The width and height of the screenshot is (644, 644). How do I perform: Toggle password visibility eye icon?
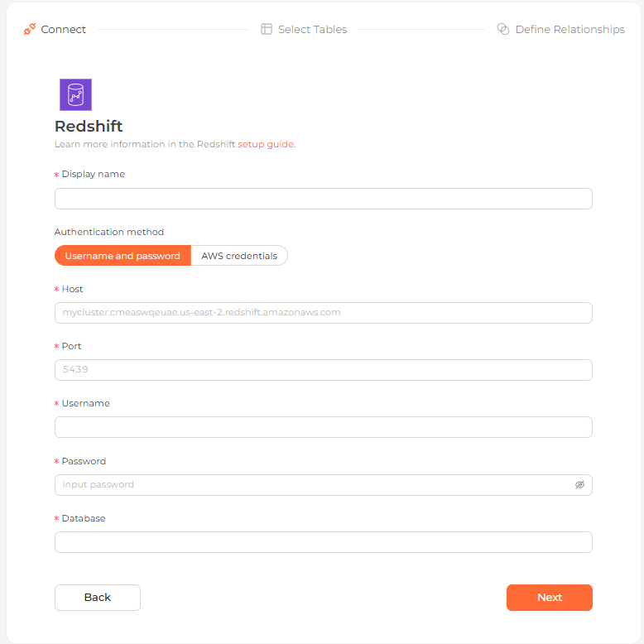tap(579, 484)
